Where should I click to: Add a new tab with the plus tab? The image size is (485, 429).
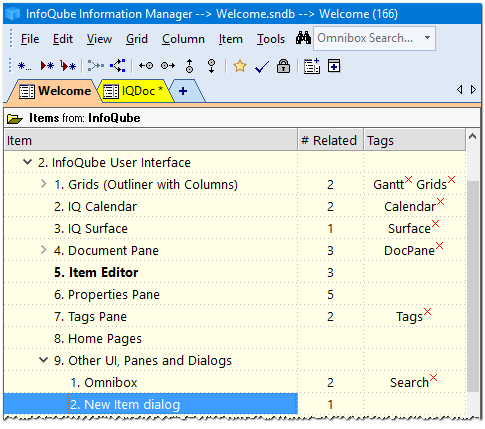183,91
